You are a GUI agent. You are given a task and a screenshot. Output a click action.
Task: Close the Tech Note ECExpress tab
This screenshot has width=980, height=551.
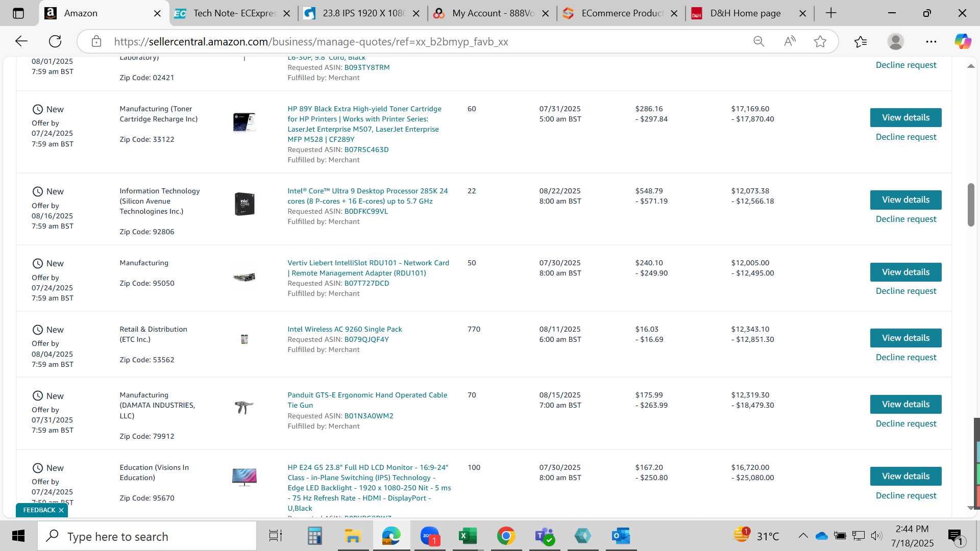(x=287, y=14)
